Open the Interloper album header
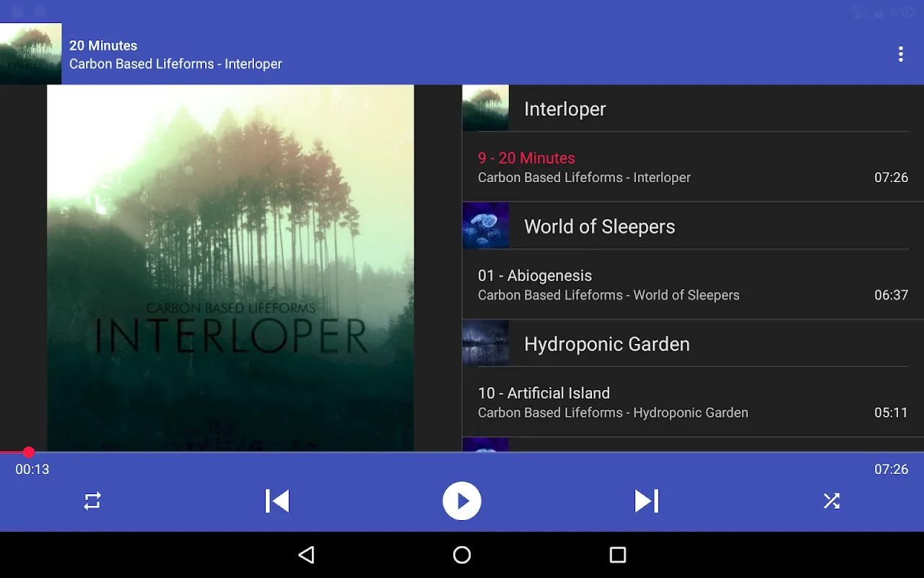 click(x=693, y=108)
